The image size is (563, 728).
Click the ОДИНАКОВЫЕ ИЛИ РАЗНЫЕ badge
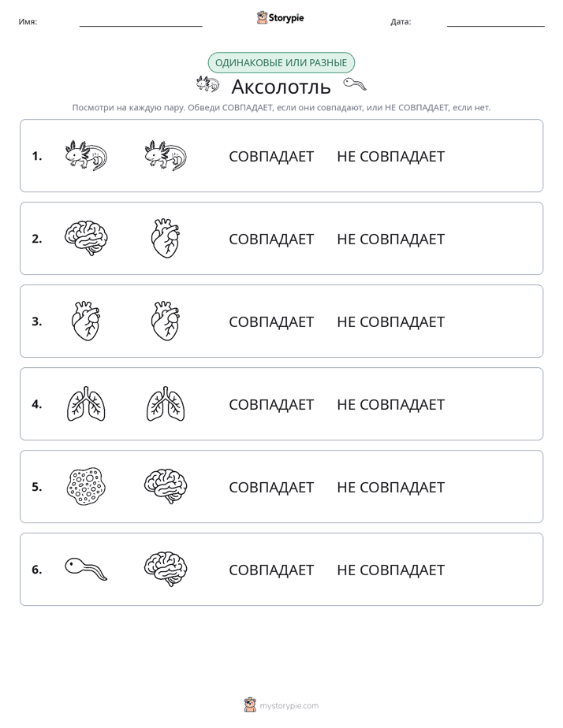281,63
